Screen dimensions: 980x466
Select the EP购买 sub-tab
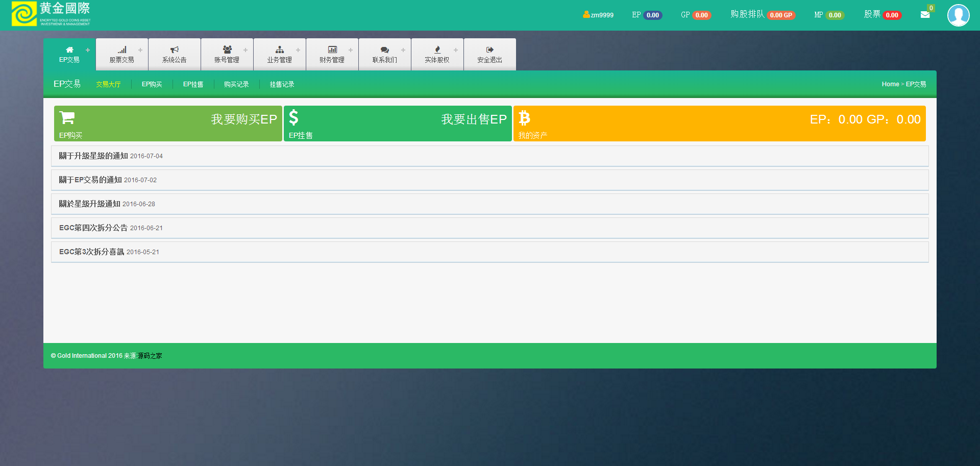152,84
